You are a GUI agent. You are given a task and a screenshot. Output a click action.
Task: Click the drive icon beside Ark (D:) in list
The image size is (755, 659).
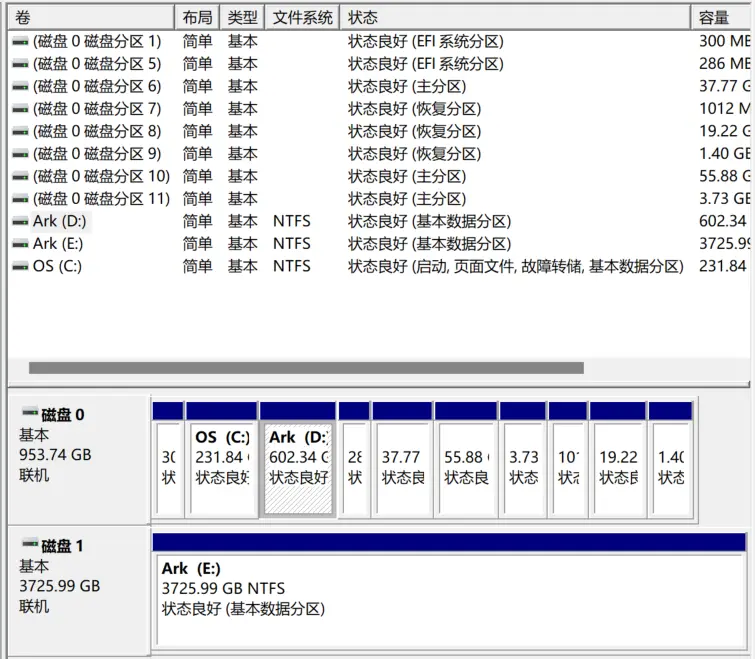[x=20, y=221]
